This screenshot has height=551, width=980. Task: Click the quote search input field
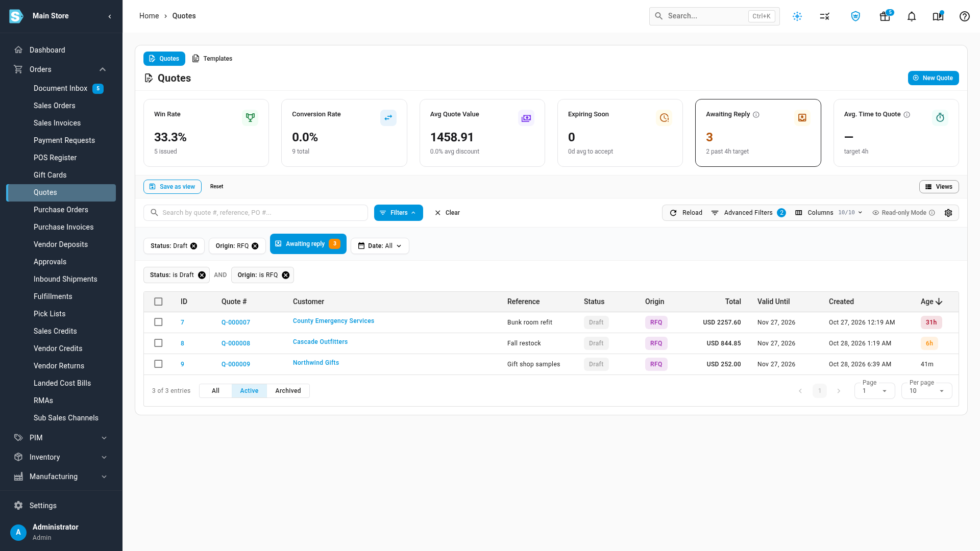click(x=256, y=213)
